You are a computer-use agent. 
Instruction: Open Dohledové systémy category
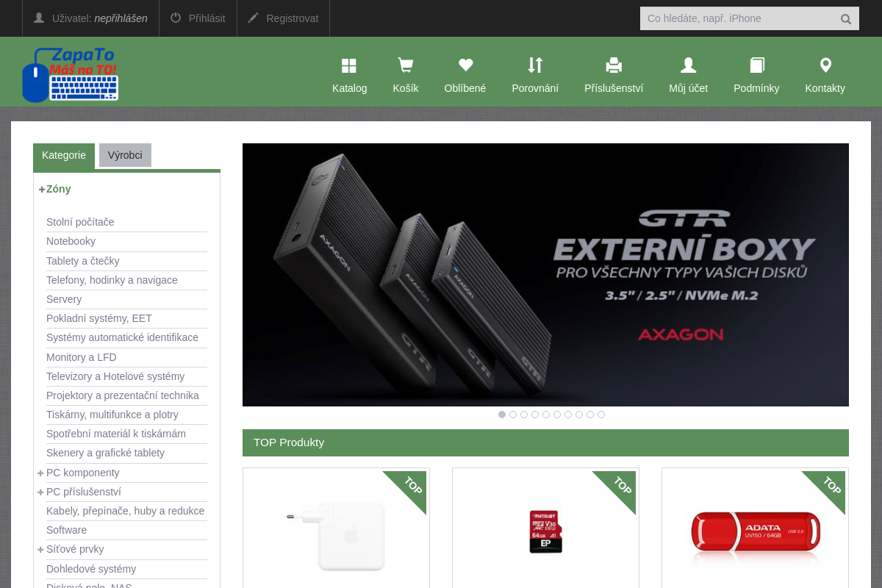pos(91,569)
